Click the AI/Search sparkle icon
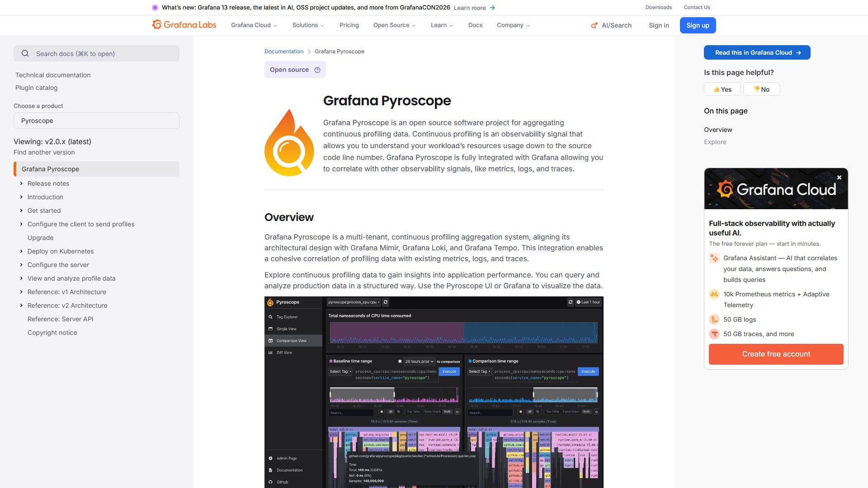Image resolution: width=868 pixels, height=488 pixels. tap(594, 25)
